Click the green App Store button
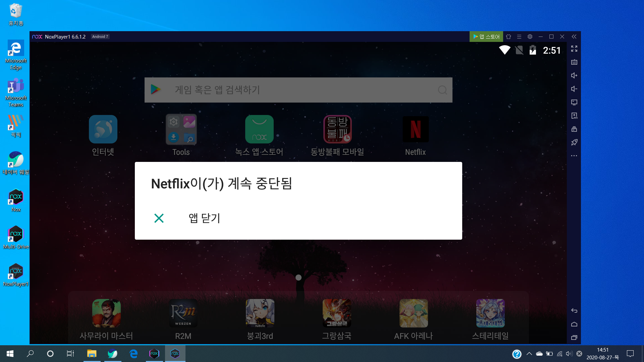The image size is (644, 362). point(486,37)
